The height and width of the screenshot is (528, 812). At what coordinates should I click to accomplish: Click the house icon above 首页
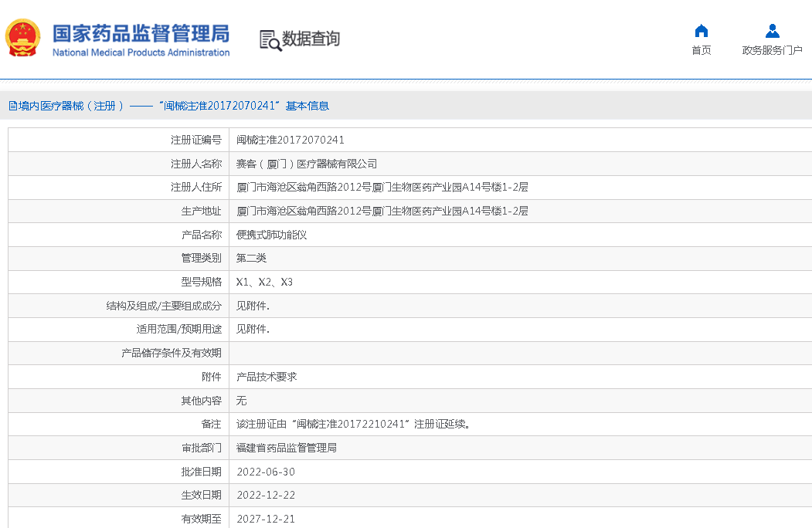[x=701, y=31]
